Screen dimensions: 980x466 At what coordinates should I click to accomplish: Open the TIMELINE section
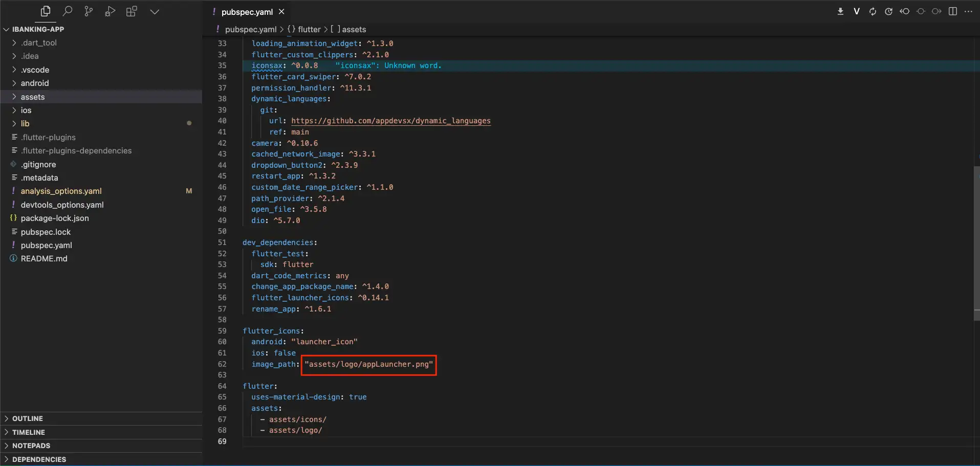tap(29, 432)
